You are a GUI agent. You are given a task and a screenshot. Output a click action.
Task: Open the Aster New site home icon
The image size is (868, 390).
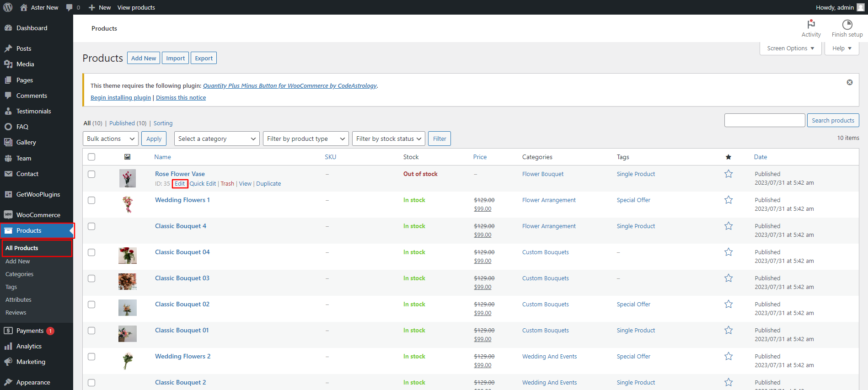[x=24, y=7]
